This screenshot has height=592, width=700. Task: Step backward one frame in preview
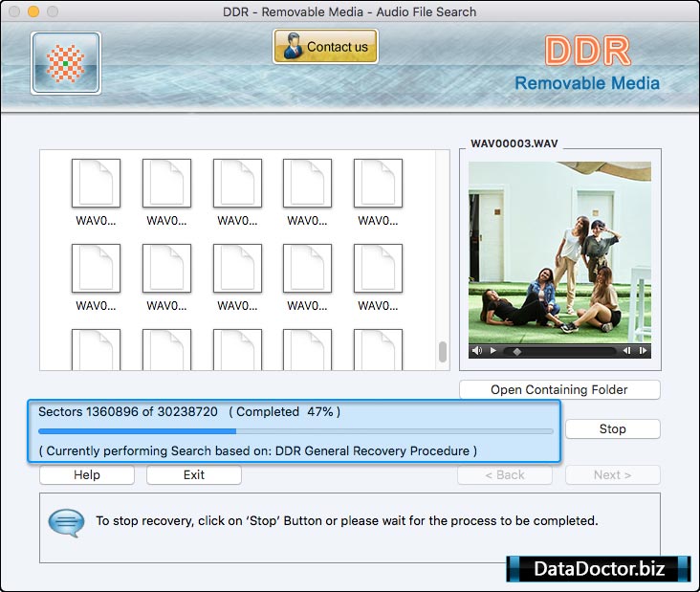(x=626, y=350)
